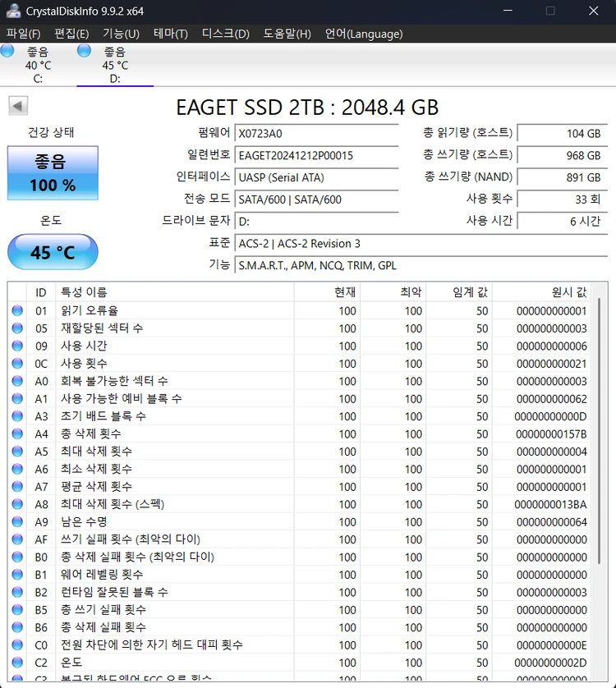Viewport: 616px width, 688px height.
Task: Click the standard field ACS-2 | ACS-2 Revision 3
Action: coord(421,243)
